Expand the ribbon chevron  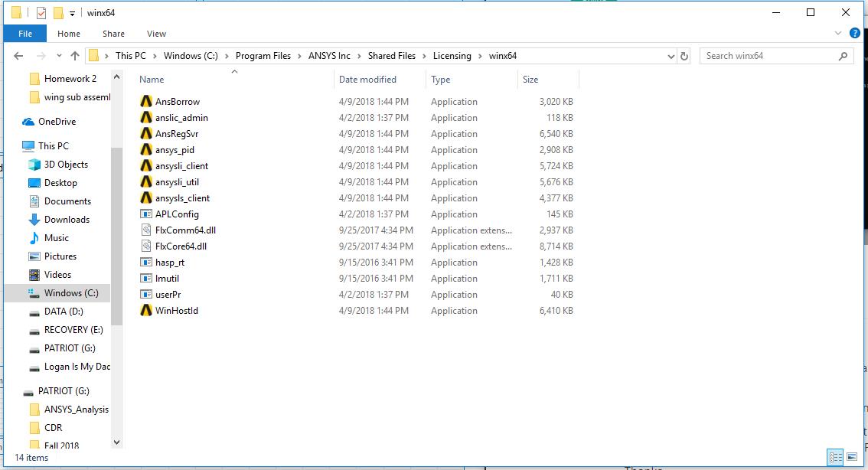(x=837, y=33)
